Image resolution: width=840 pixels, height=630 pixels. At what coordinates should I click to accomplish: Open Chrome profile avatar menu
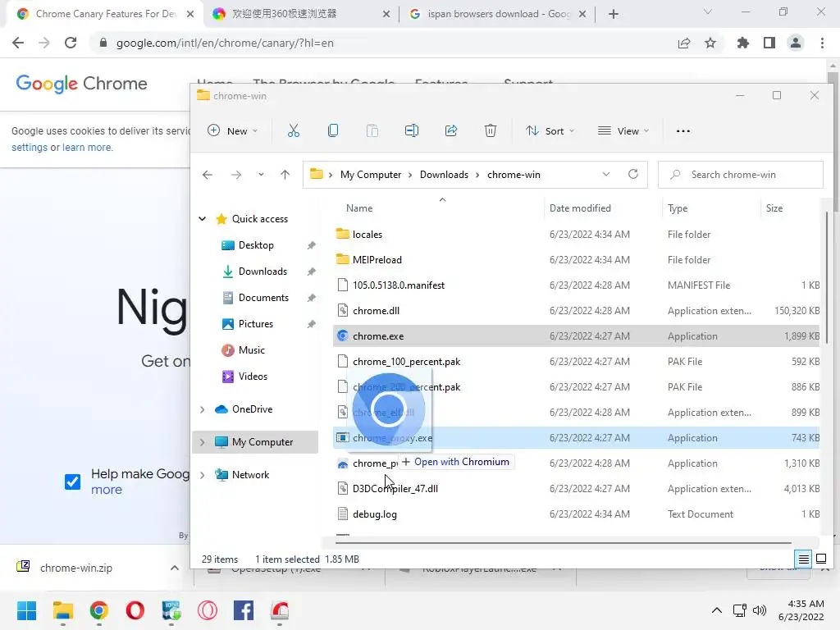[796, 43]
